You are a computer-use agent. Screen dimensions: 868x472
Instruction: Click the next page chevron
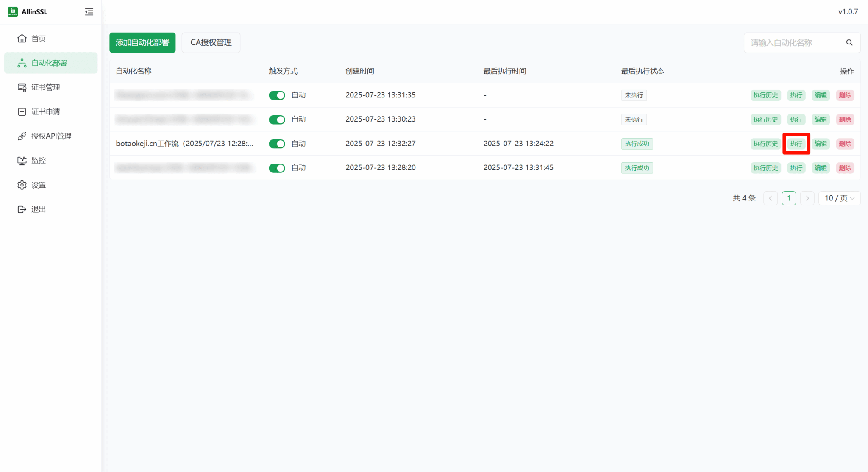[x=807, y=198]
